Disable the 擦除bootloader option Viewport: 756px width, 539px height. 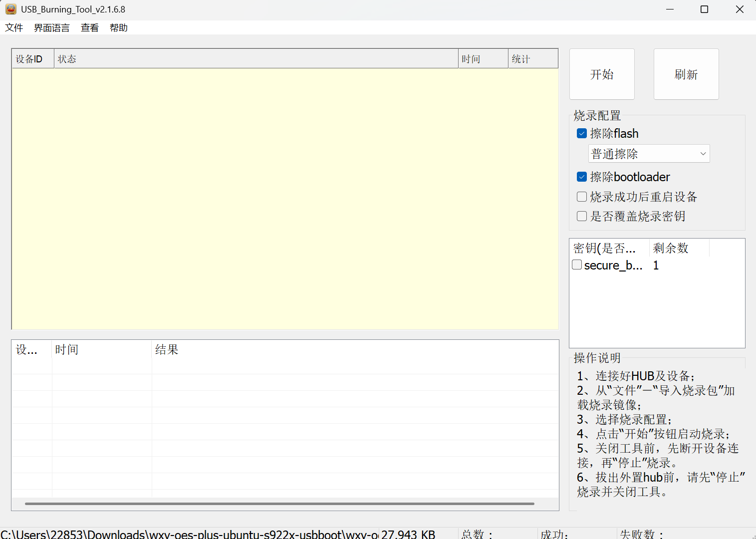pos(582,177)
